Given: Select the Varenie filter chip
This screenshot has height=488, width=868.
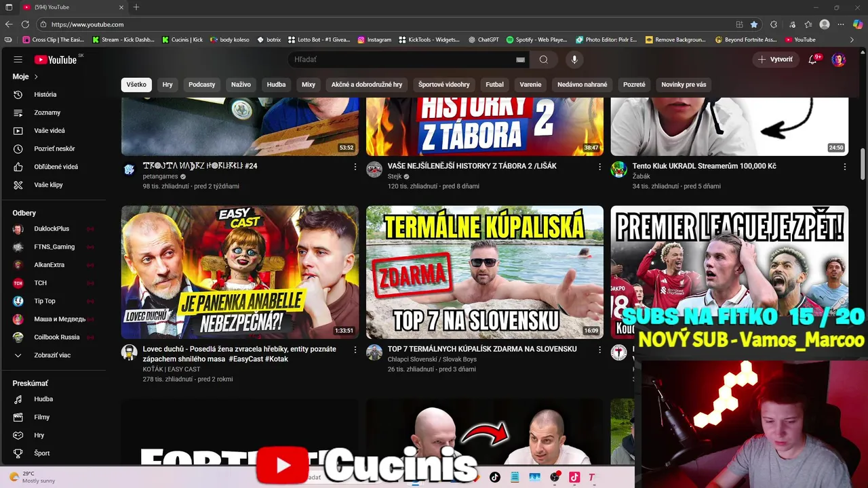Looking at the screenshot, I should coord(530,85).
